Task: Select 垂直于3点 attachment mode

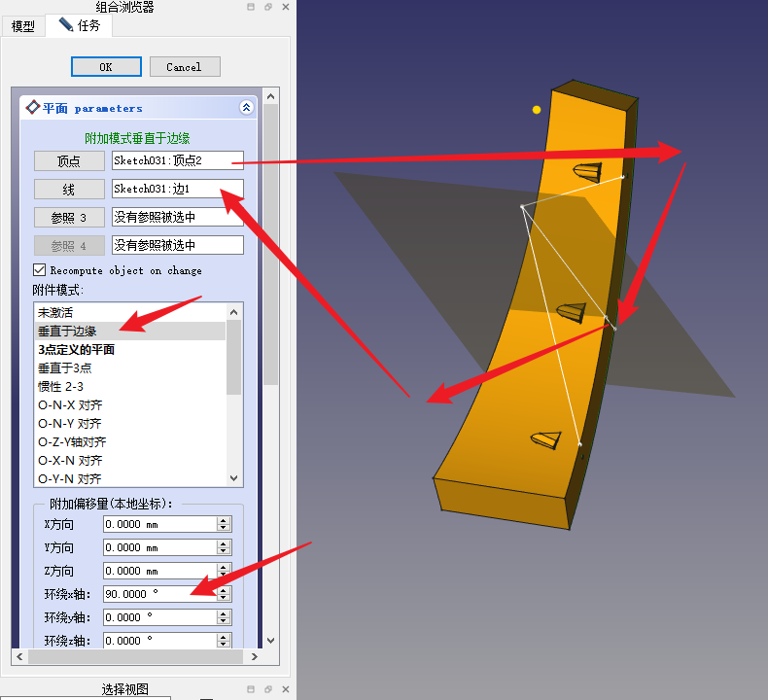Action: (x=130, y=367)
